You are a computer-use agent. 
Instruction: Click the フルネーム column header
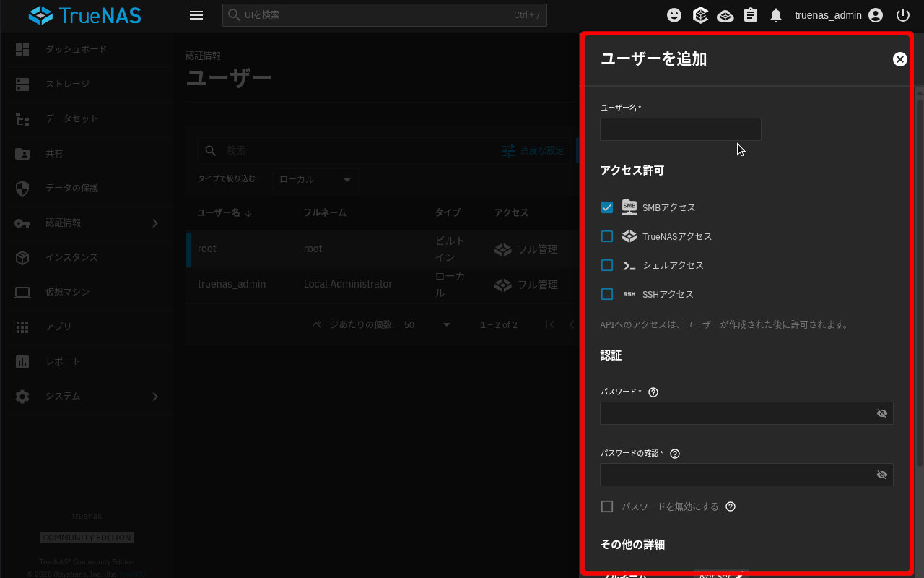pos(325,213)
